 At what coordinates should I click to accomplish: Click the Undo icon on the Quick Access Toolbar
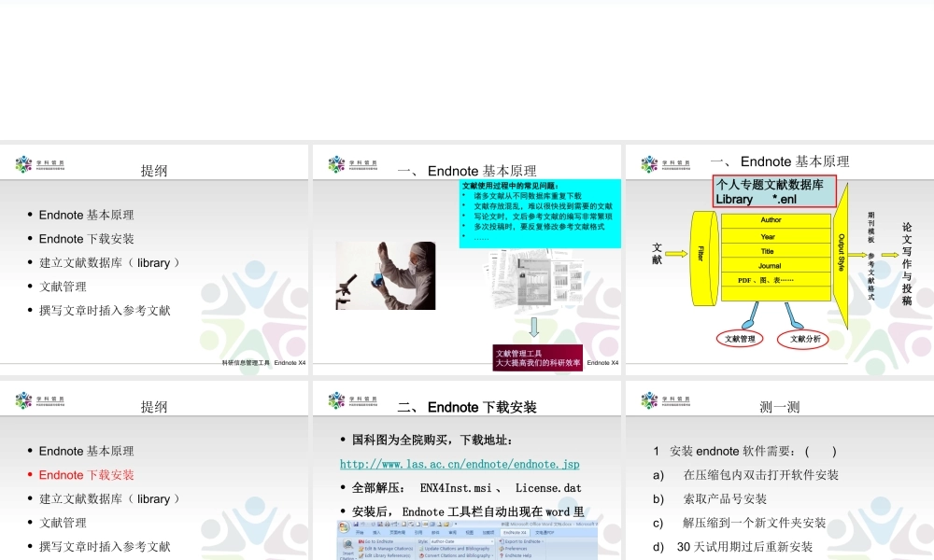point(364,524)
